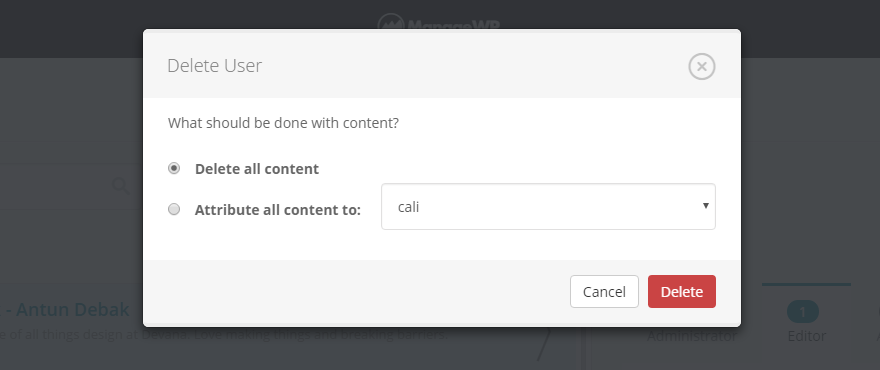Select the 'Delete all content' radio button
Viewport: 880px width, 370px height.
174,168
